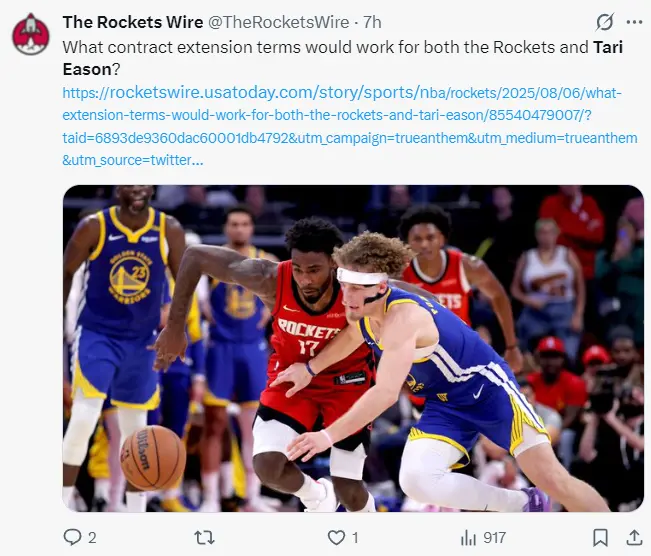The image size is (651, 556).
Task: Click the reply count showing 2
Action: point(92,538)
